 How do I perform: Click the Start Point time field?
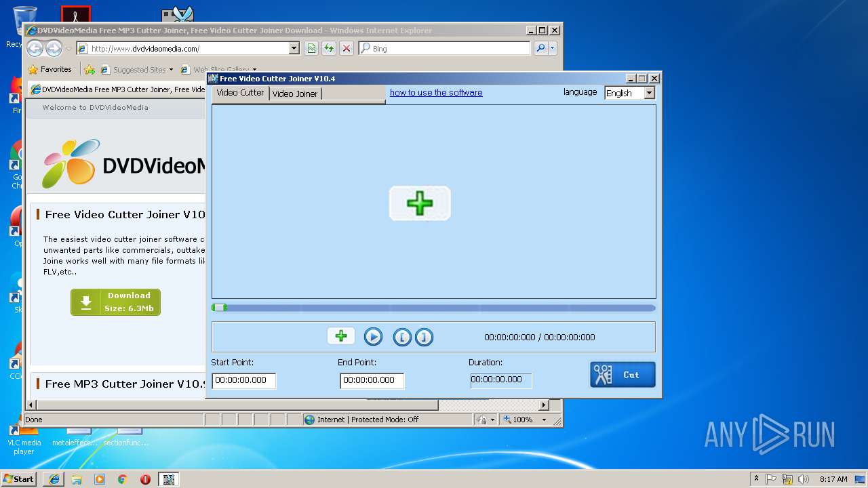tap(244, 380)
